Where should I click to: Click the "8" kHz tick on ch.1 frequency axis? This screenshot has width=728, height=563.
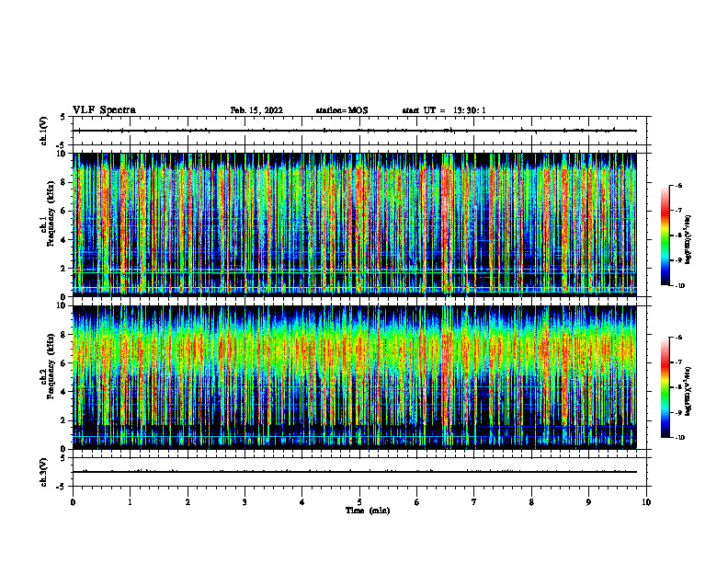point(64,182)
